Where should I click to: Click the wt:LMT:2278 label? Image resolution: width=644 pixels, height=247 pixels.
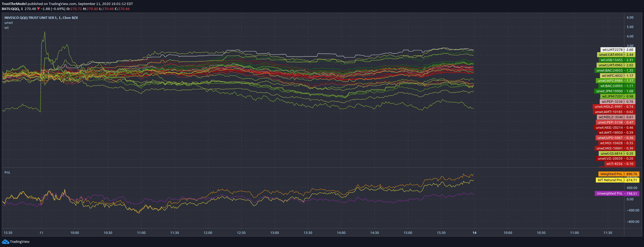click(x=612, y=50)
